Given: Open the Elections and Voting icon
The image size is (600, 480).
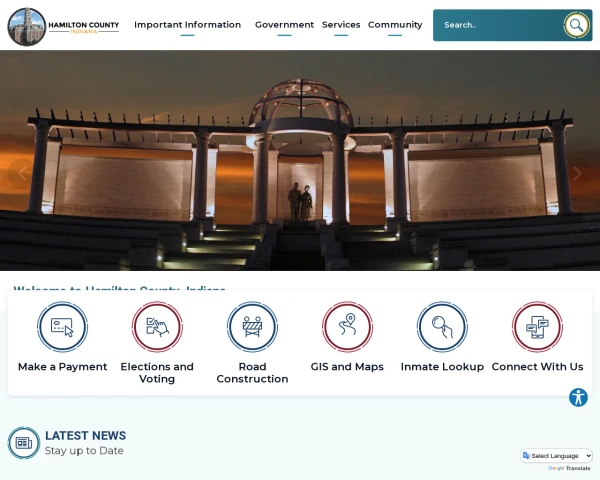Looking at the screenshot, I should (157, 327).
